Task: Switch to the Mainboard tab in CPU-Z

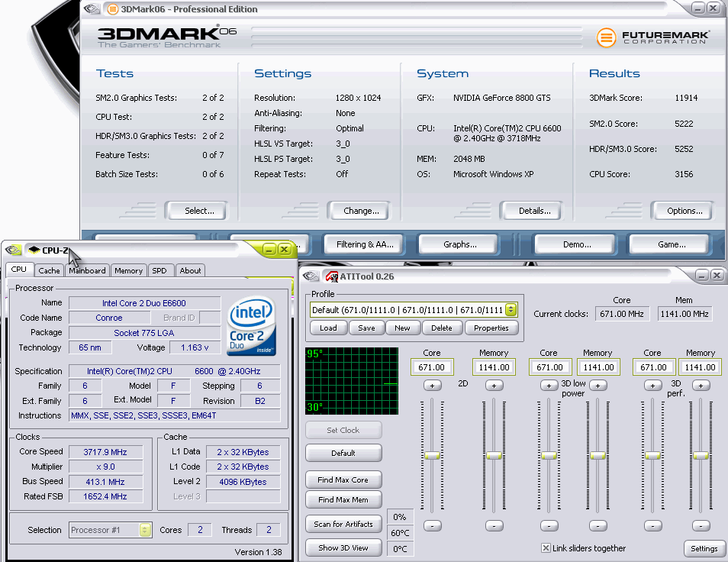Action: (x=87, y=270)
